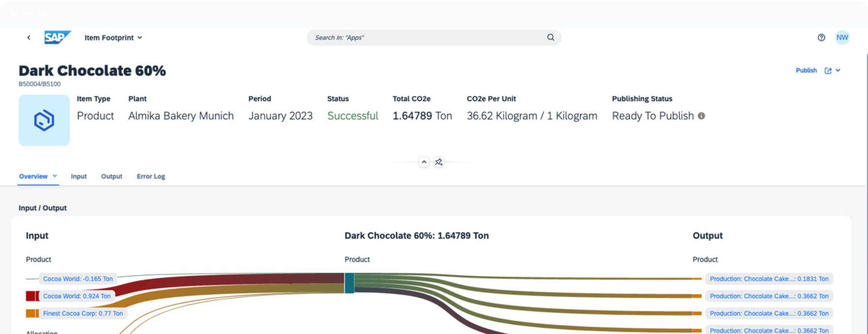Click the search magnifier icon
Screen dimensions: 868x334
pyautogui.click(x=550, y=37)
